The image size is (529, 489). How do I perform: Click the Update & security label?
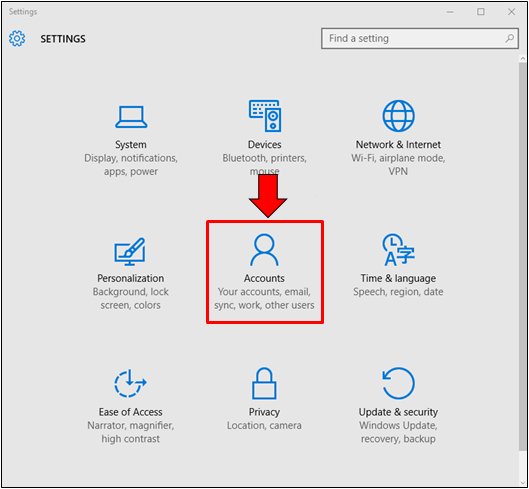398,412
